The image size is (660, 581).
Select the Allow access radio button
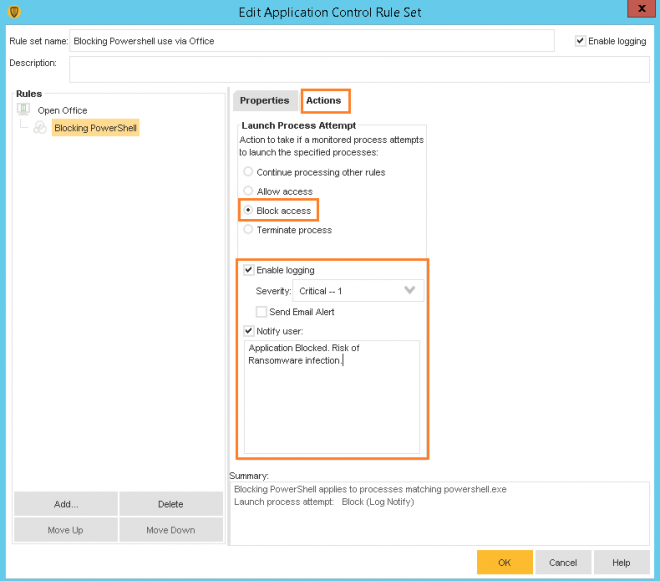(x=248, y=191)
